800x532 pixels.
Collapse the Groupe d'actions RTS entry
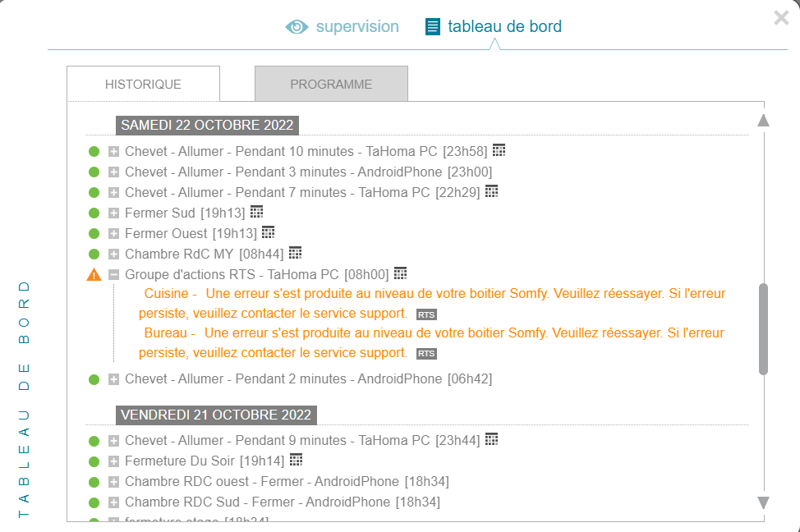pyautogui.click(x=114, y=275)
